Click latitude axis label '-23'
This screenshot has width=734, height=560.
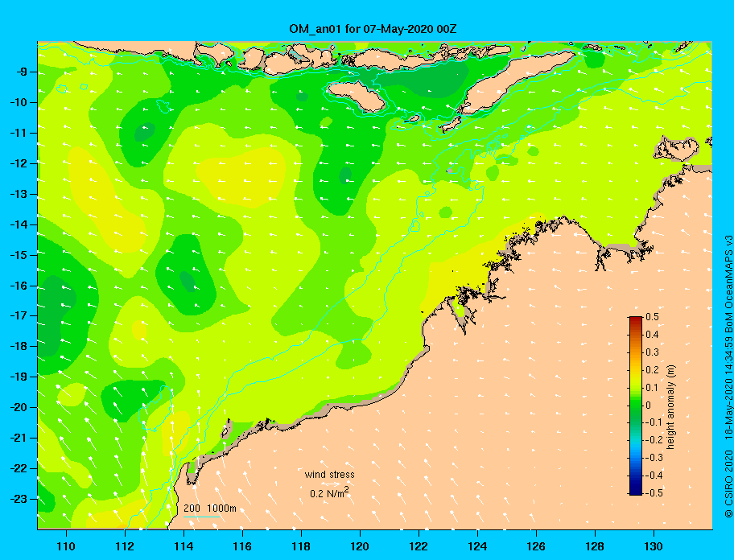(x=19, y=499)
